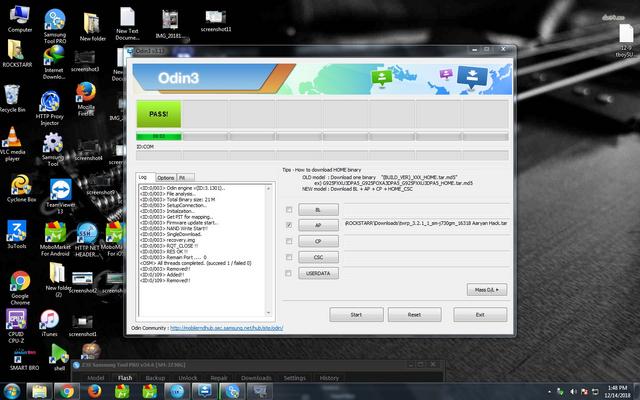Image resolution: width=640 pixels, height=400 pixels.
Task: Click the volume icon in the system tray
Action: (573, 392)
